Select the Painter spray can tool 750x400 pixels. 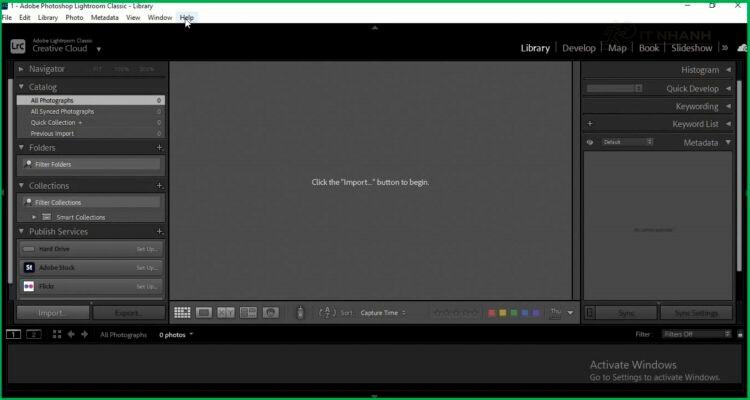[299, 313]
